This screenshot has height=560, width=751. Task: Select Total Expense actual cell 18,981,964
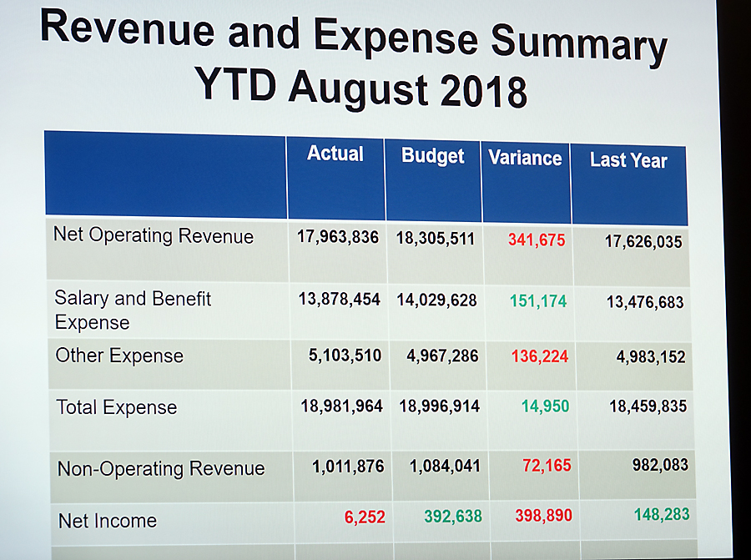[342, 406]
